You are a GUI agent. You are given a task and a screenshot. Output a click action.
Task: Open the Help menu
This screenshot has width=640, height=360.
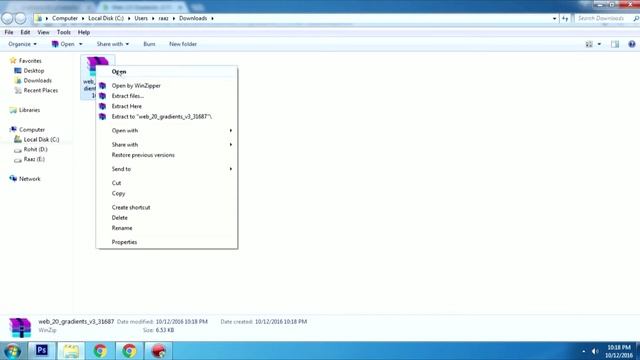[84, 32]
